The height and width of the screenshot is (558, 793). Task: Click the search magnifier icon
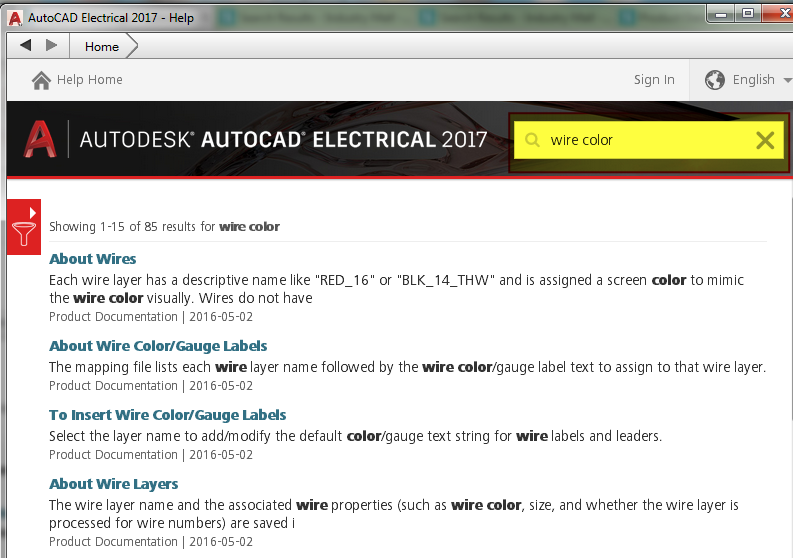pos(532,140)
